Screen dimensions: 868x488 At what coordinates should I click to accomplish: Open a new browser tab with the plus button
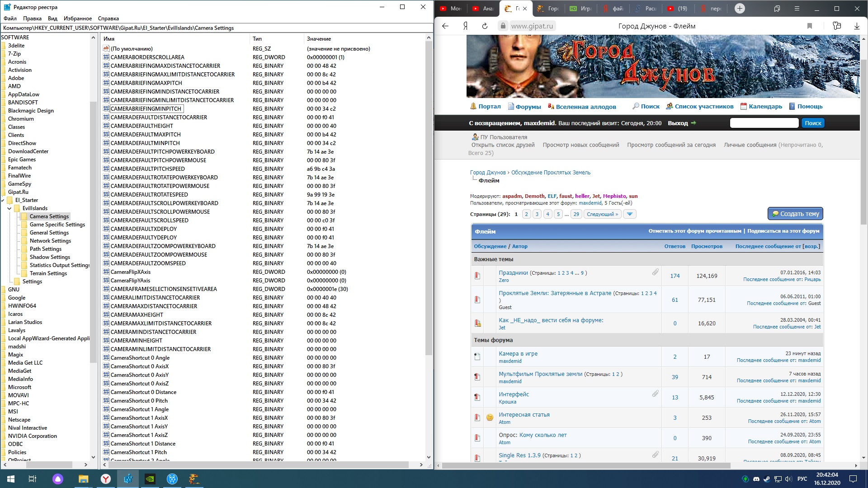740,9
